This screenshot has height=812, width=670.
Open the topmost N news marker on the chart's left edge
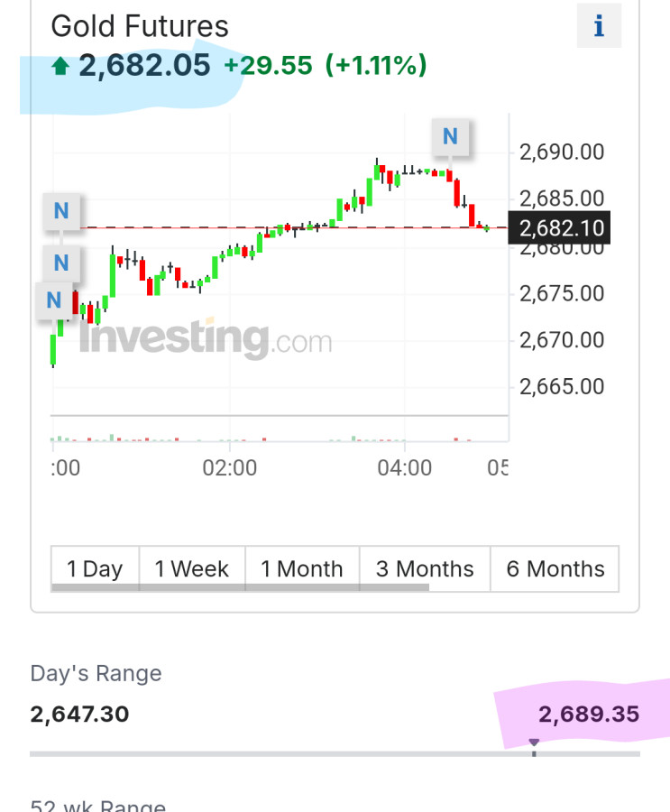[x=61, y=211]
